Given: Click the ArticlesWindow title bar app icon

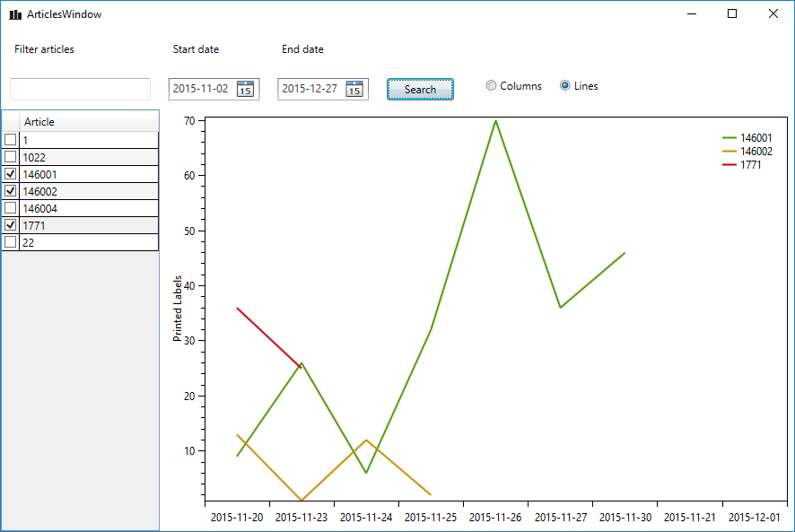Looking at the screenshot, I should point(15,14).
